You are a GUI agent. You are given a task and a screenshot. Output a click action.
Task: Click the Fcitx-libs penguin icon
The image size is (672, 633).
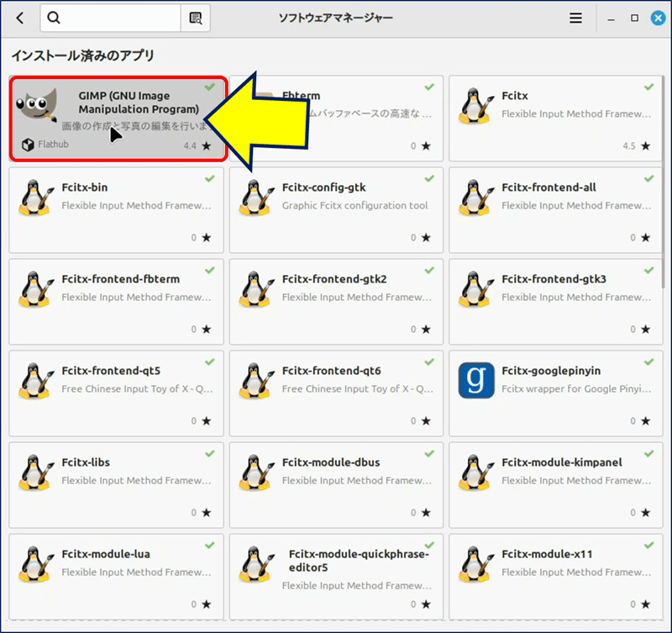[36, 473]
